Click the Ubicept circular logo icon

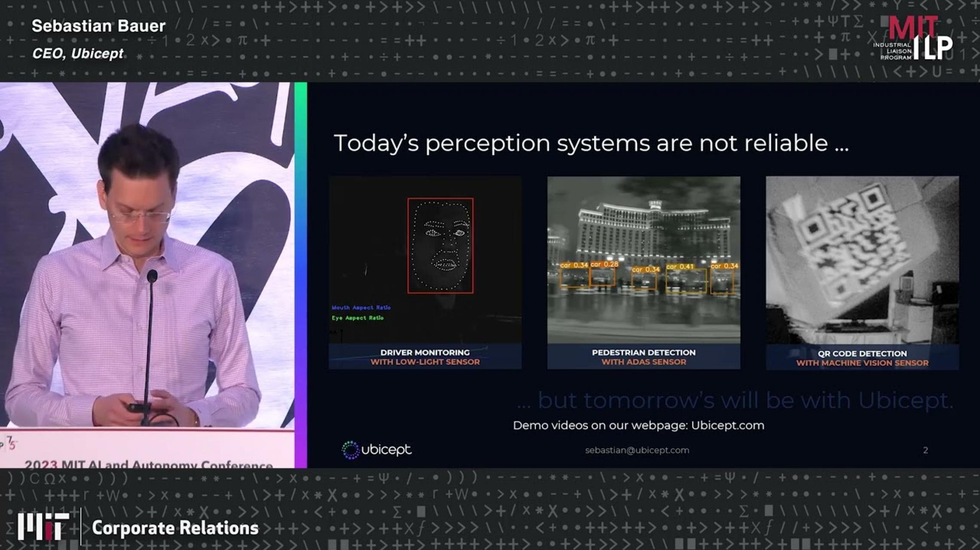tap(350, 450)
